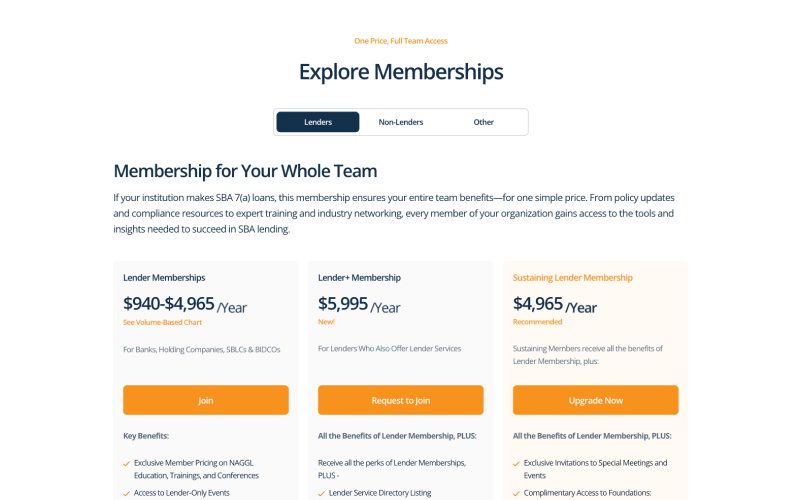Click the Lender+ Membership card title
Viewport: 800px width, 500px height.
[359, 278]
